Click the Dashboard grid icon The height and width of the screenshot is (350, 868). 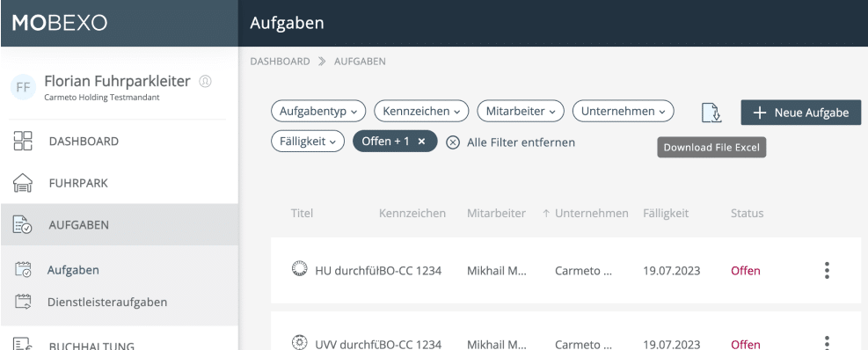click(23, 142)
